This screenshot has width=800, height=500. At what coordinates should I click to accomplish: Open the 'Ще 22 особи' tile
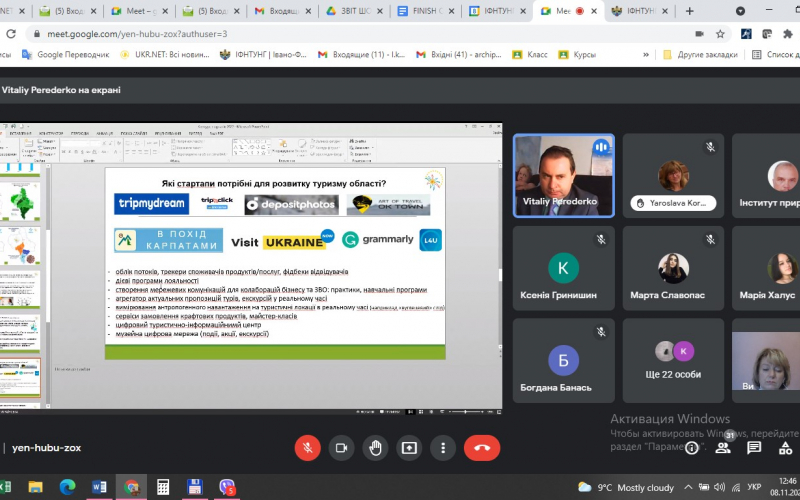[673, 360]
